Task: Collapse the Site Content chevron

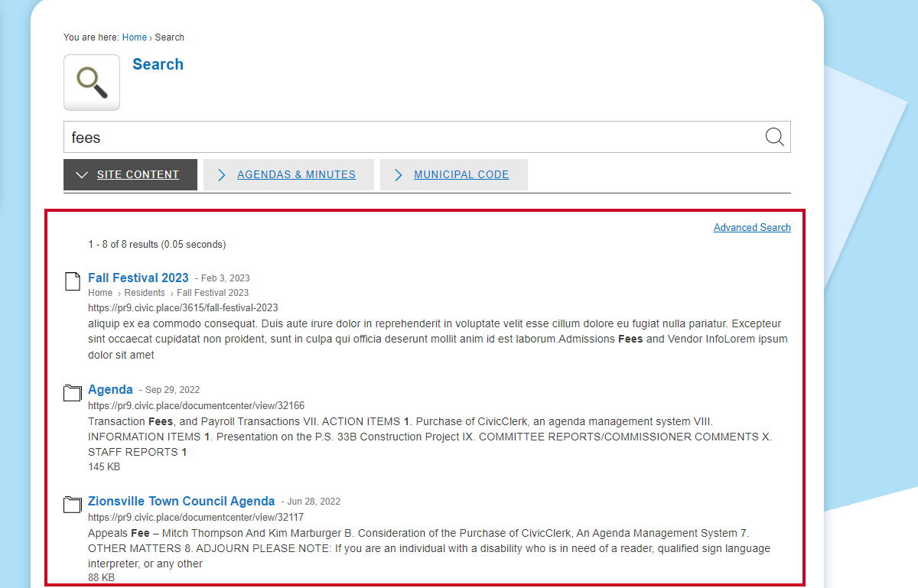Action: click(x=82, y=175)
